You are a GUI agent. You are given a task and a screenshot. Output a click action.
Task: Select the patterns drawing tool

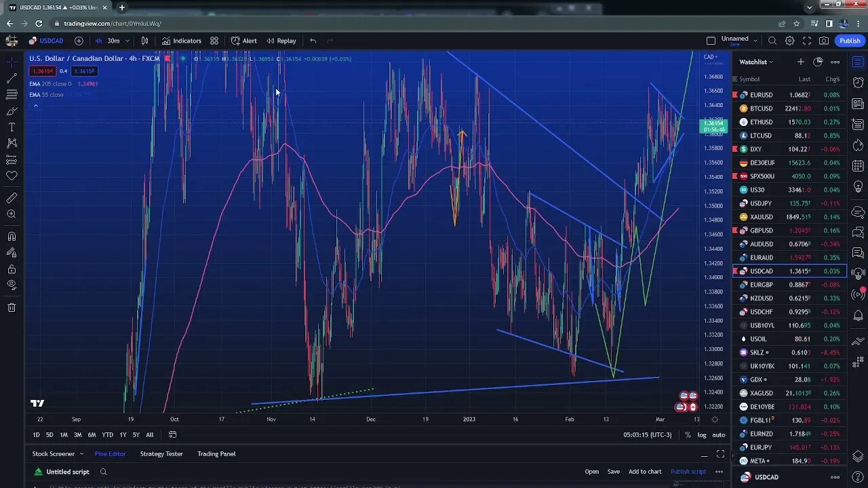[12, 143]
